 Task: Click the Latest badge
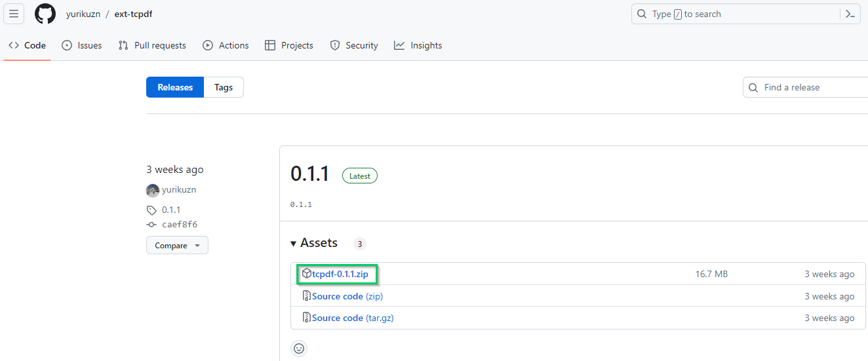click(360, 176)
